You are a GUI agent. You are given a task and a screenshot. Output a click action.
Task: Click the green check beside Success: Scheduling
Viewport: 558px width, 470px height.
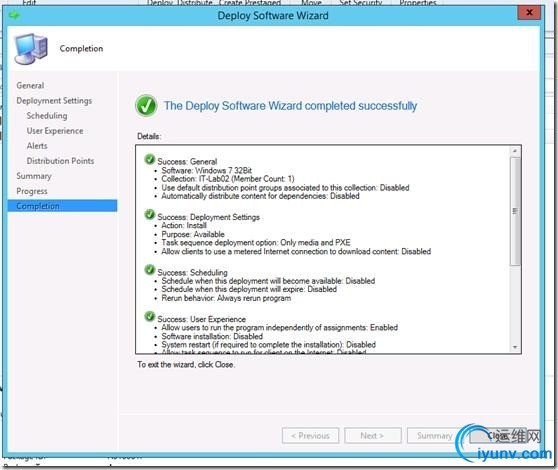coord(150,270)
